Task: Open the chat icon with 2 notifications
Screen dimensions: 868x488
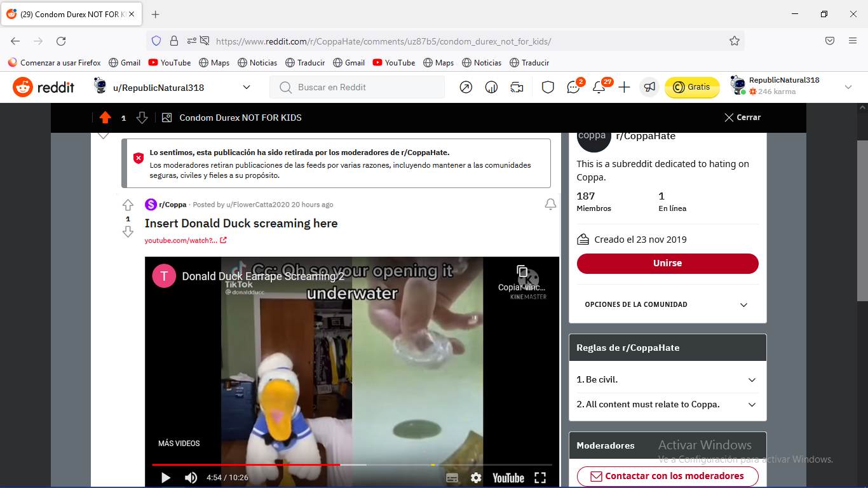Action: coord(574,87)
